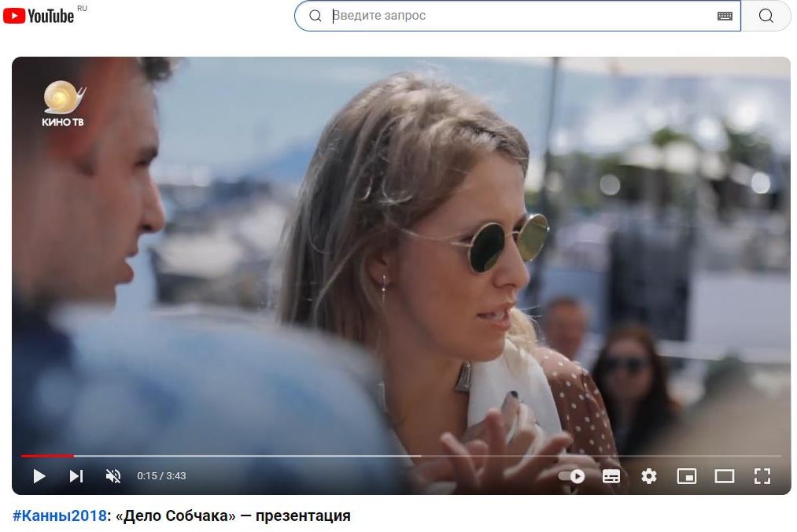
Task: Open the virtual keyboard in search box
Action: click(725, 16)
